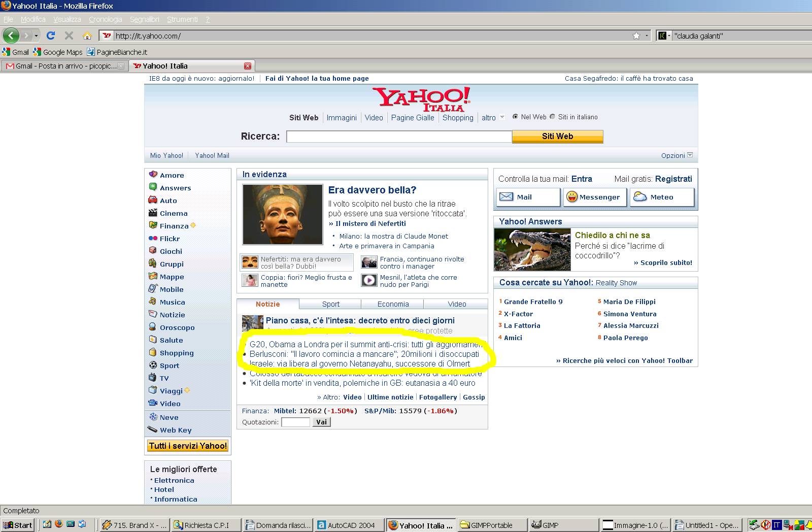Reload the page with the refresh icon
This screenshot has width=812, height=532.
50,36
